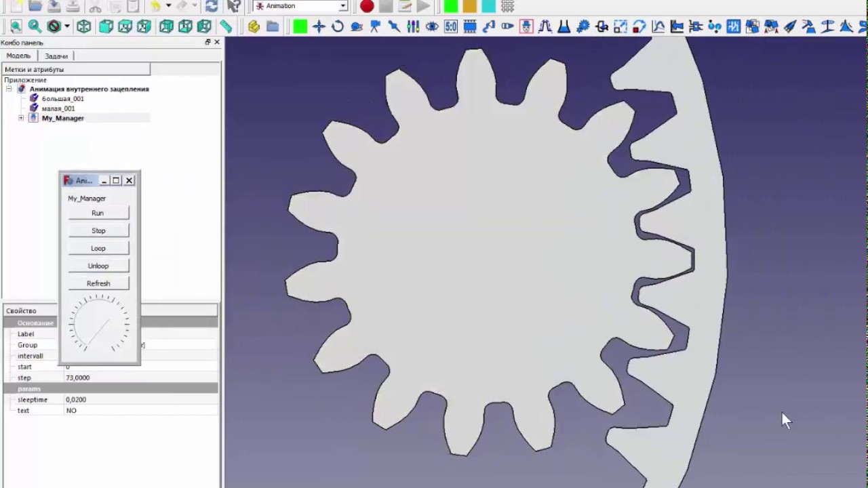Click the Refresh button in the manager dialog
Image resolution: width=868 pixels, height=488 pixels.
(98, 283)
